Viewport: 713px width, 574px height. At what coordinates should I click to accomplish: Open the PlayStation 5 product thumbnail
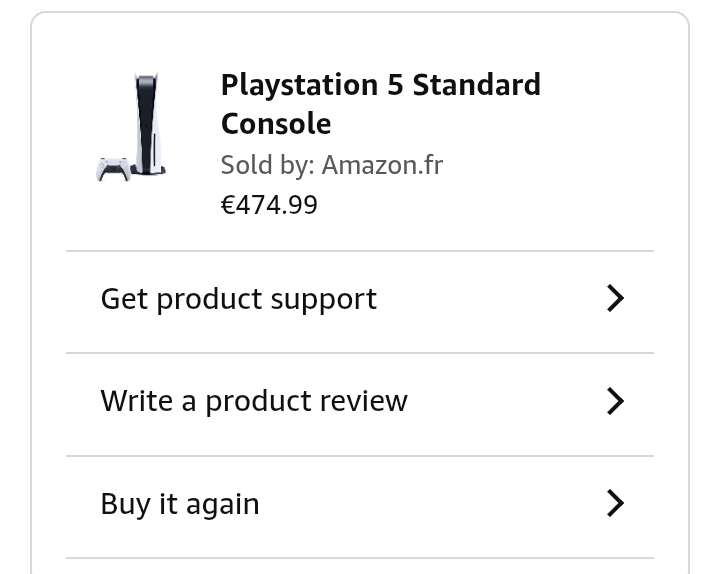click(132, 128)
